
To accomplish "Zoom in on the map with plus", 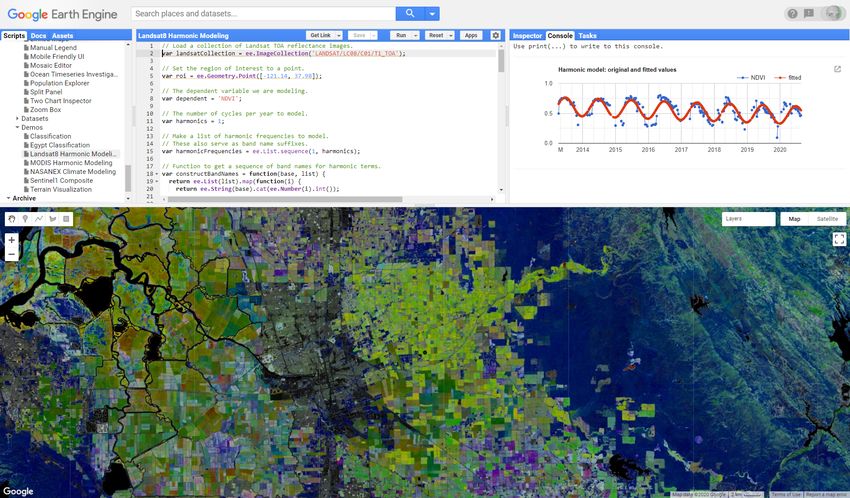I will click(11, 240).
